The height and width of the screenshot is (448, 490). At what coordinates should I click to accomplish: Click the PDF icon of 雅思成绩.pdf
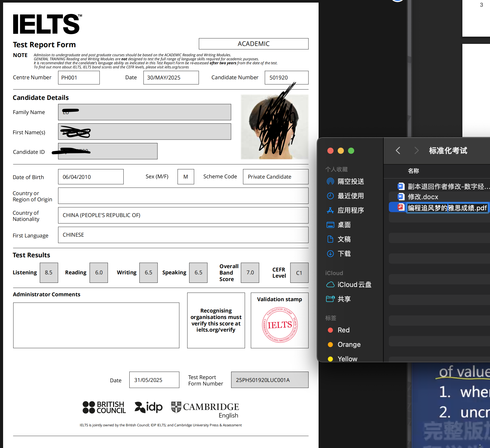(401, 207)
